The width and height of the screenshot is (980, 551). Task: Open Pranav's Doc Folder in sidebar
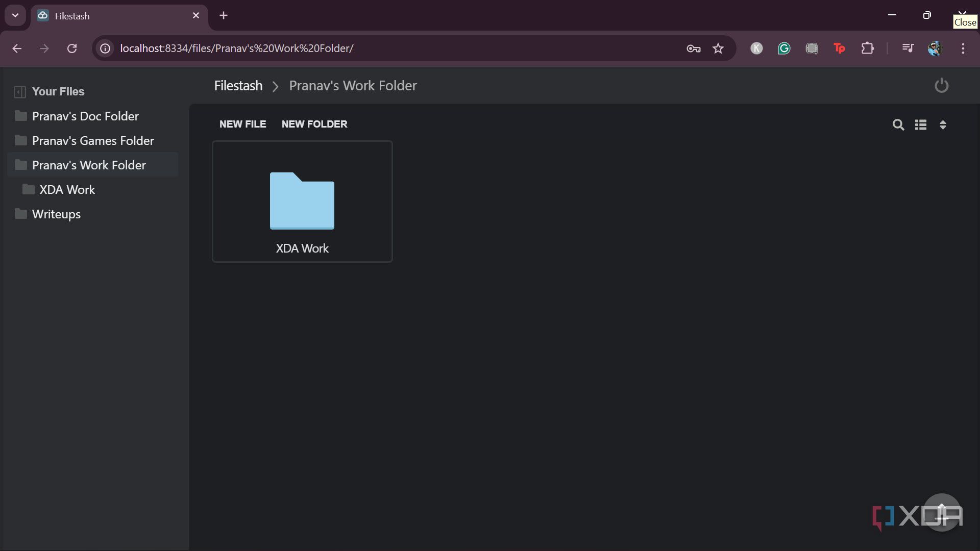point(93,116)
